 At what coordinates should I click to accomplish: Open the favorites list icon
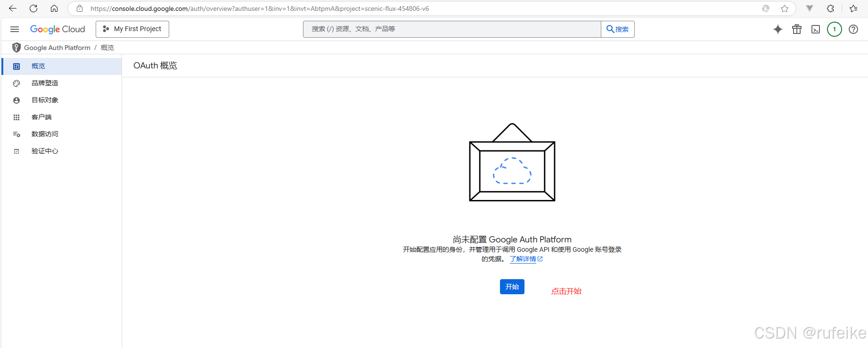pos(853,8)
